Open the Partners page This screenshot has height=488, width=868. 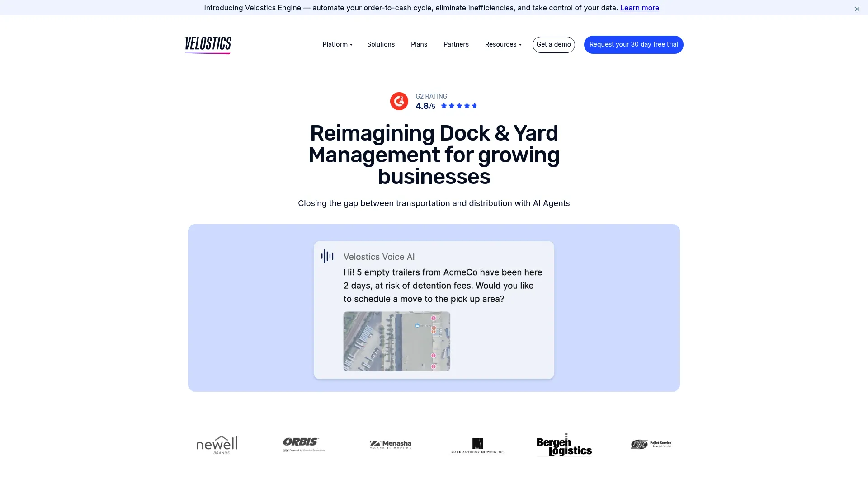click(x=456, y=44)
